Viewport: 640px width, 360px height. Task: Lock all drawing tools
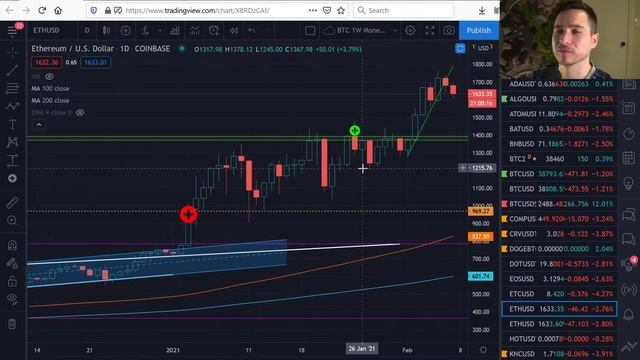pyautogui.click(x=12, y=281)
